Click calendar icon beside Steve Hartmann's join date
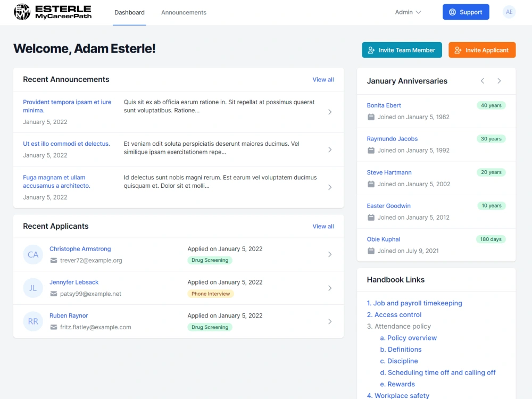Screen dimensions: 532x399 pos(371,184)
